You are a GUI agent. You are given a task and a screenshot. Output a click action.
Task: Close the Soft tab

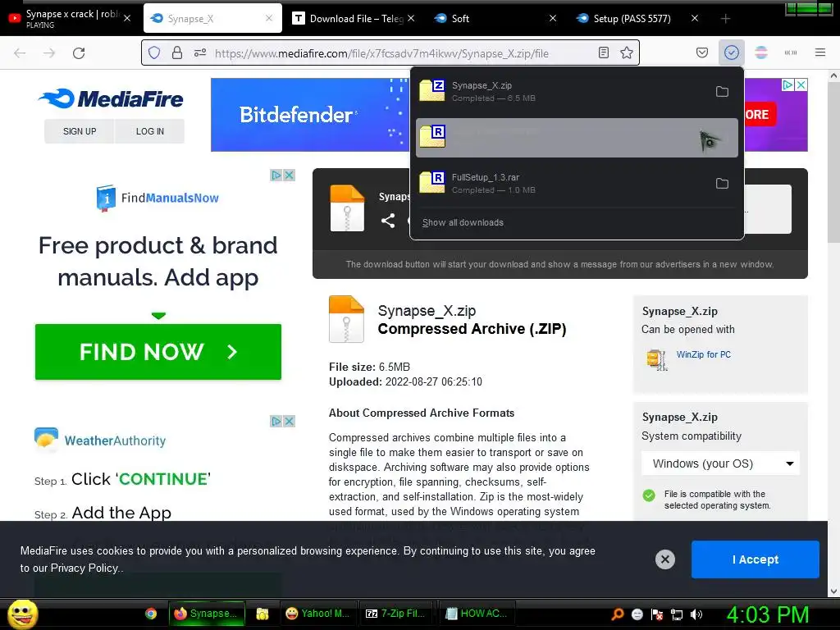(x=553, y=18)
